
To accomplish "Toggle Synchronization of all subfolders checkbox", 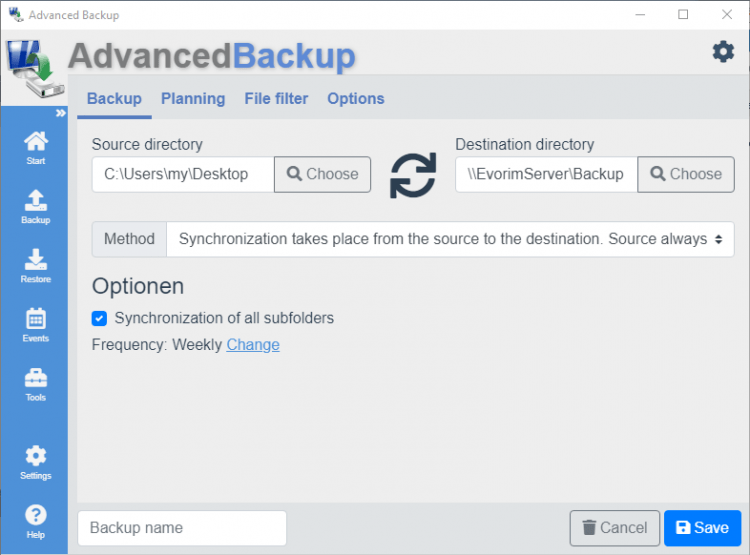I will (x=99, y=318).
